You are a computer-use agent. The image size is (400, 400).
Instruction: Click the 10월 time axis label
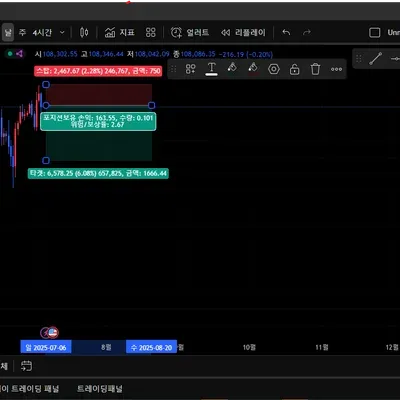pos(249,347)
